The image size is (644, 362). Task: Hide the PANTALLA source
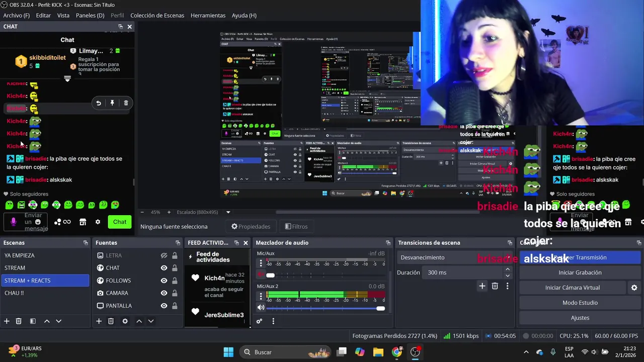click(x=164, y=306)
